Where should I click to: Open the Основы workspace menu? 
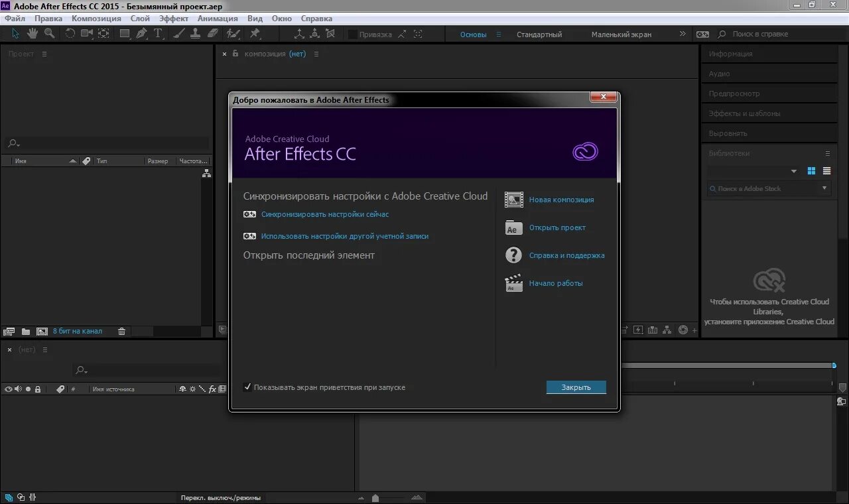point(499,34)
